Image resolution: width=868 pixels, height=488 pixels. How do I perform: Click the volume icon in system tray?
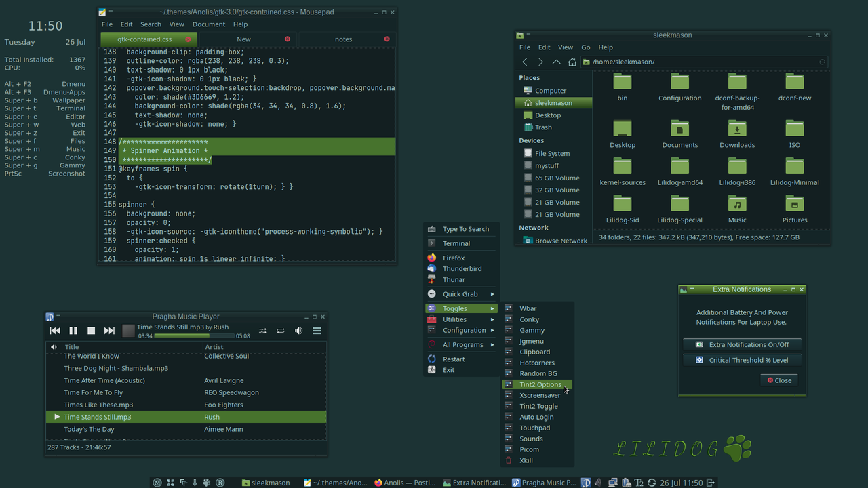point(599,483)
